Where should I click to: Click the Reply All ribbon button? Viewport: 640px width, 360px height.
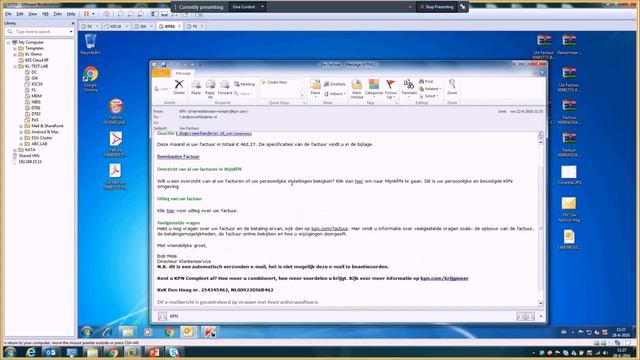[x=210, y=89]
